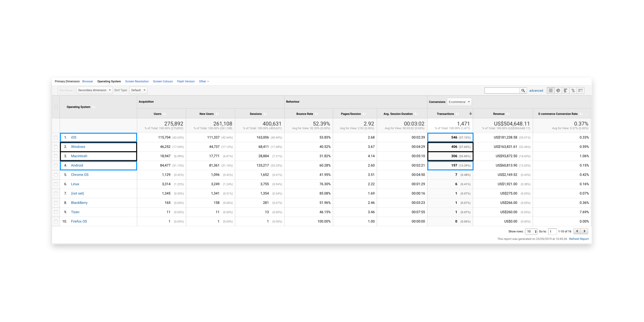
Task: Go to the previous page of rows
Action: (x=577, y=231)
